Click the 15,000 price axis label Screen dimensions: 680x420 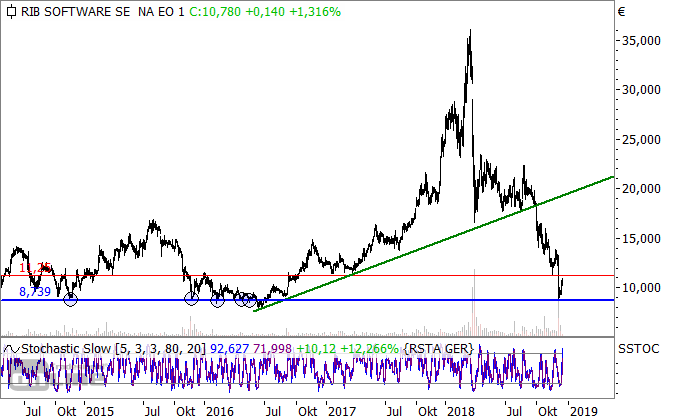pyautogui.click(x=641, y=239)
